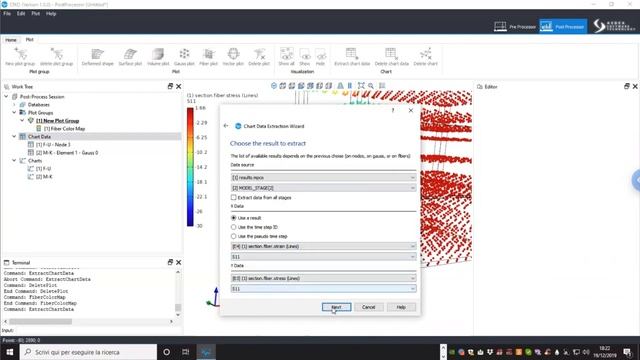The width and height of the screenshot is (640, 360).
Task: Select Use the pseudo time step option
Action: click(x=233, y=236)
